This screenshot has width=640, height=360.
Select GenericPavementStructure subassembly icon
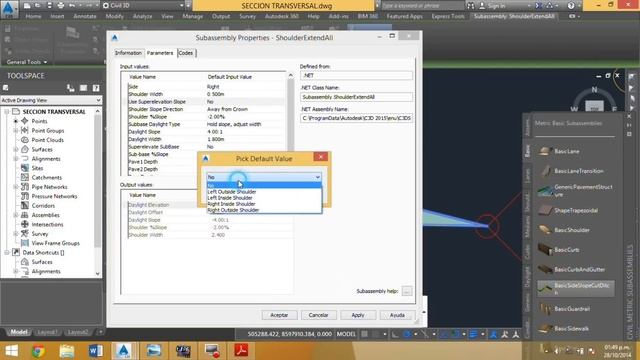coord(545,190)
